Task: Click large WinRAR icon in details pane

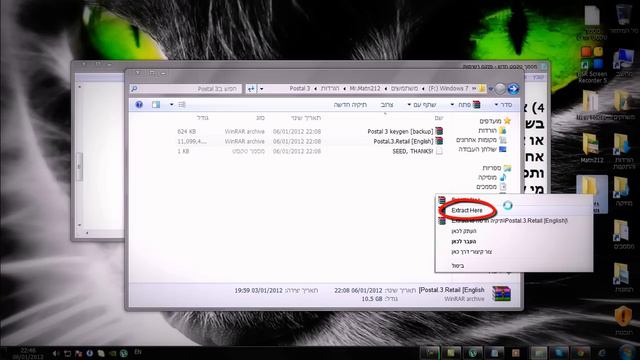Action: pos(501,293)
